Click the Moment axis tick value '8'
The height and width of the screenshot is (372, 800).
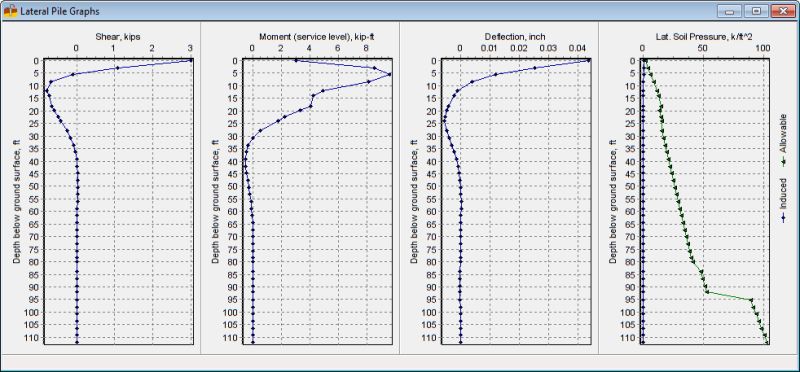pyautogui.click(x=366, y=48)
